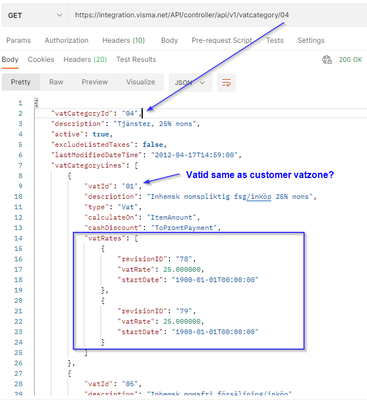
Task: Click the cashDiscount ToPromtPayment line
Action: 153,228
